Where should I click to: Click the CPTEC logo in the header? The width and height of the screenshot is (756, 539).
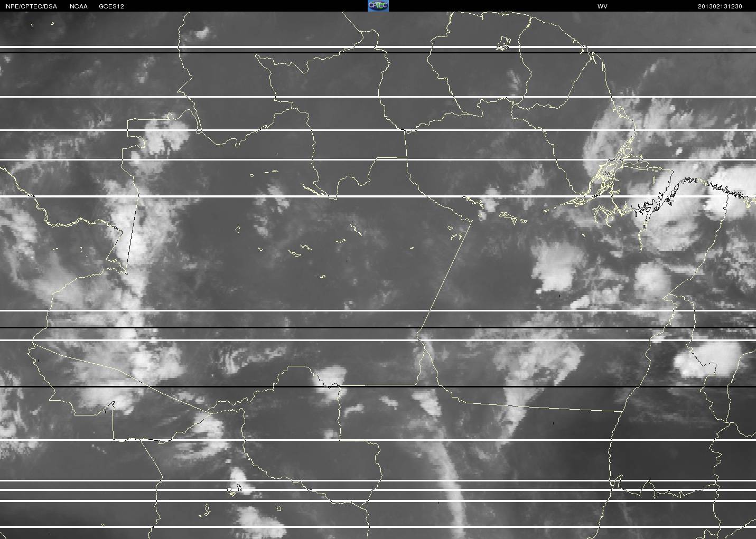(378, 6)
